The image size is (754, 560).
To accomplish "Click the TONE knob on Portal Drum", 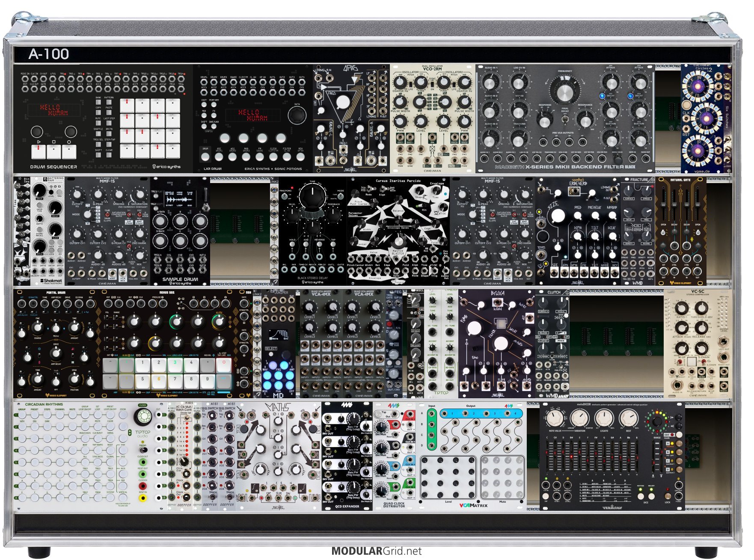I will tap(38, 379).
